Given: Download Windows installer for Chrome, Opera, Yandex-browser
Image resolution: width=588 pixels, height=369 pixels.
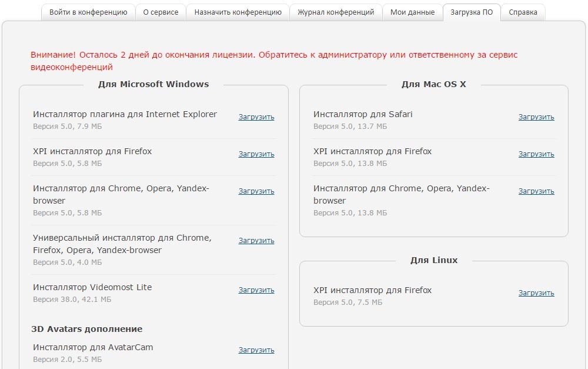Looking at the screenshot, I should click(x=256, y=191).
